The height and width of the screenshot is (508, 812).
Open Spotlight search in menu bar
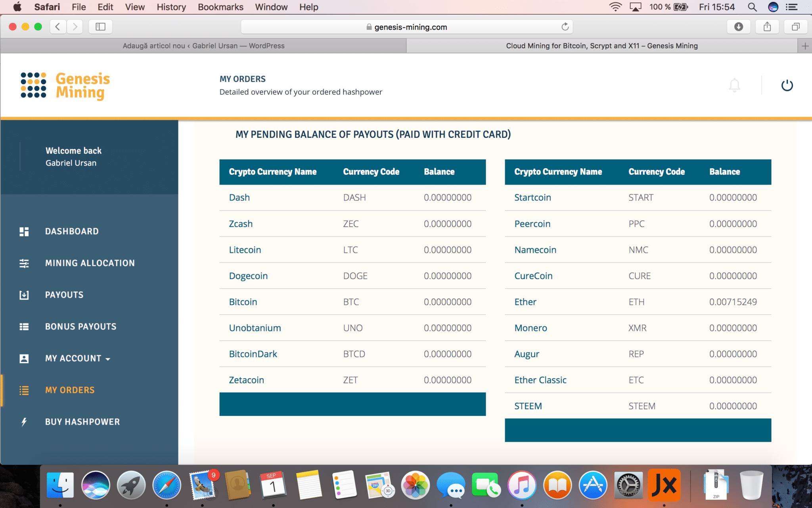coord(752,7)
